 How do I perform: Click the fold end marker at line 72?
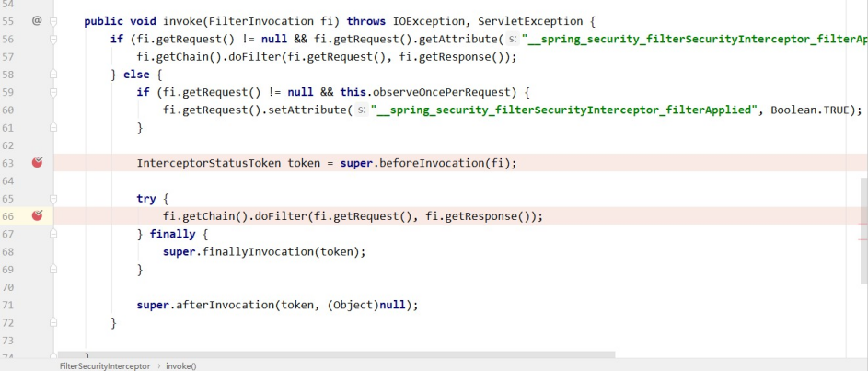click(x=54, y=323)
